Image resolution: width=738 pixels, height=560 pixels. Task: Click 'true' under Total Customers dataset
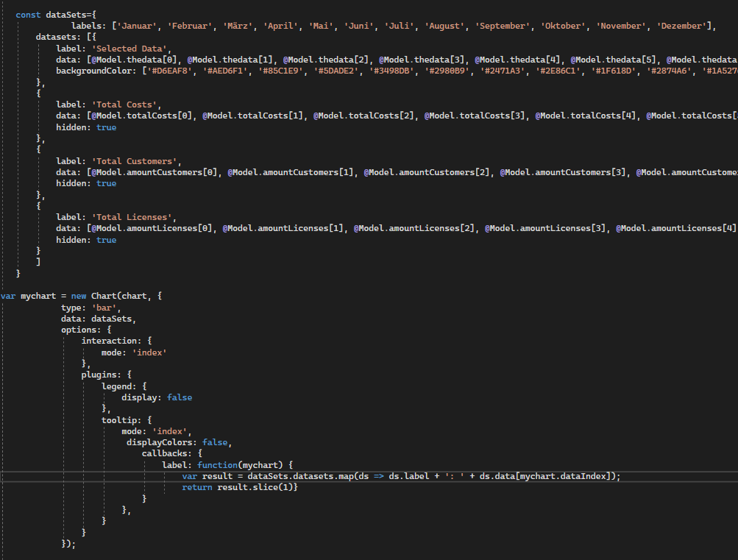(107, 183)
